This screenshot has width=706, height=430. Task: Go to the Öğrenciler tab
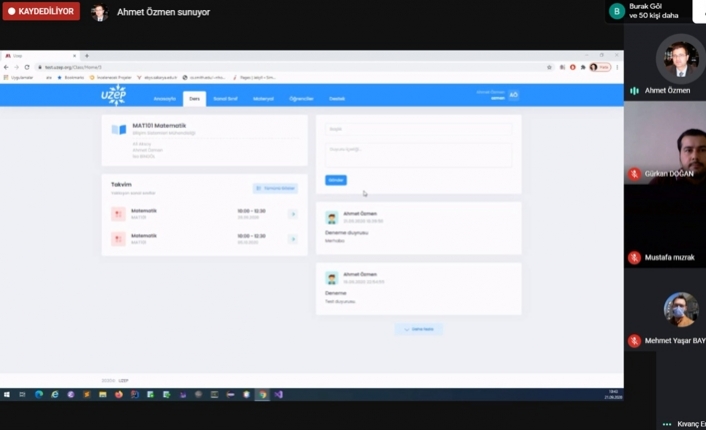[x=301, y=99]
